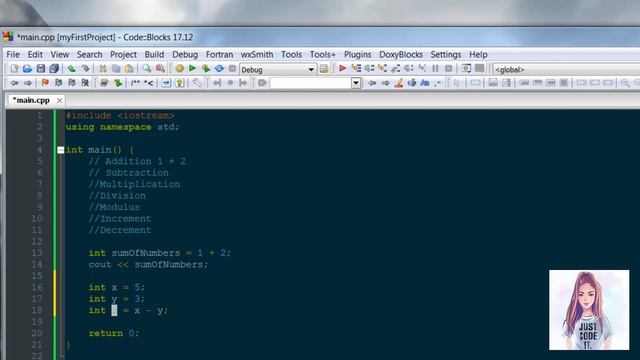
Task: Click the Save all files icon
Action: point(54,69)
